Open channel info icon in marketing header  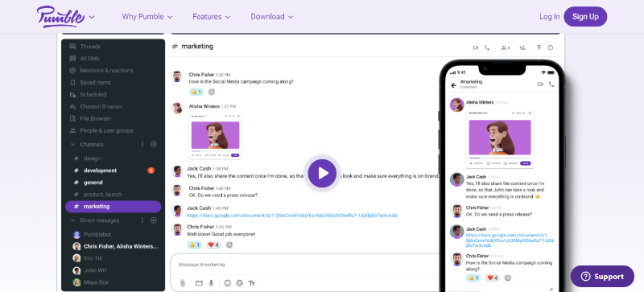(551, 47)
